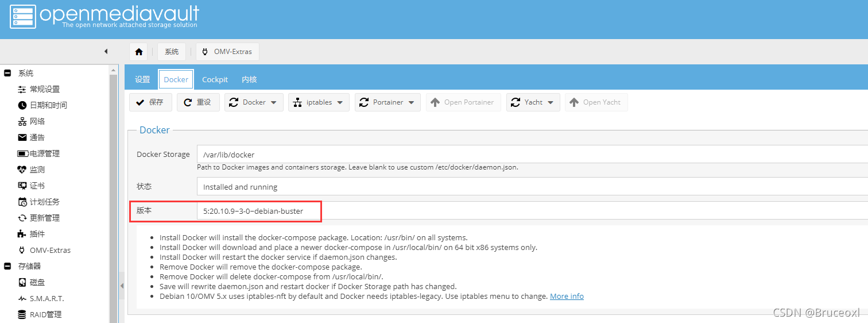Image resolution: width=868 pixels, height=323 pixels.
Task: Open the Docker dropdown menu
Action: pyautogui.click(x=254, y=102)
